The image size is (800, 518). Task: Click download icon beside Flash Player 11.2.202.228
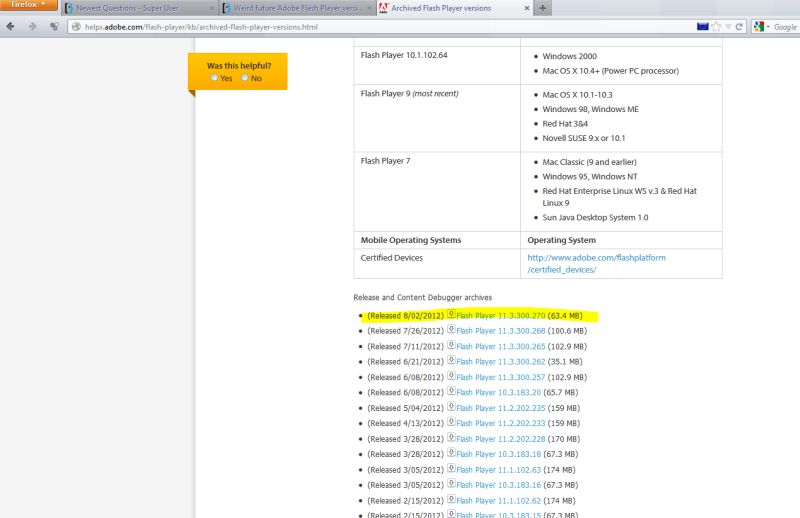pyautogui.click(x=451, y=437)
